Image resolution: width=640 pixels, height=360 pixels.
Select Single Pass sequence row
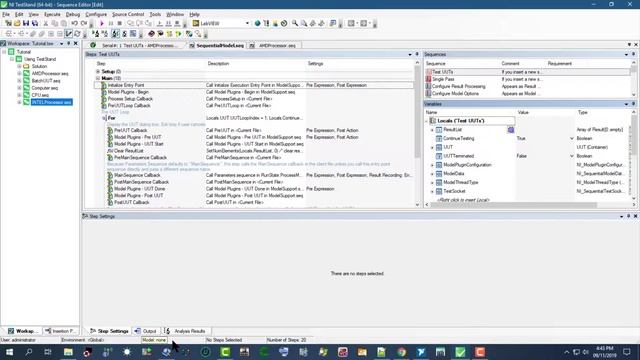point(527,79)
